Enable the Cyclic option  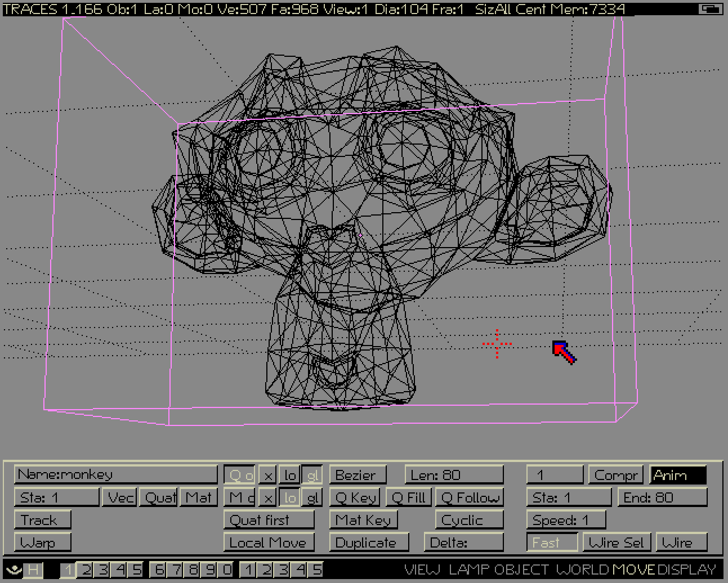[468, 520]
